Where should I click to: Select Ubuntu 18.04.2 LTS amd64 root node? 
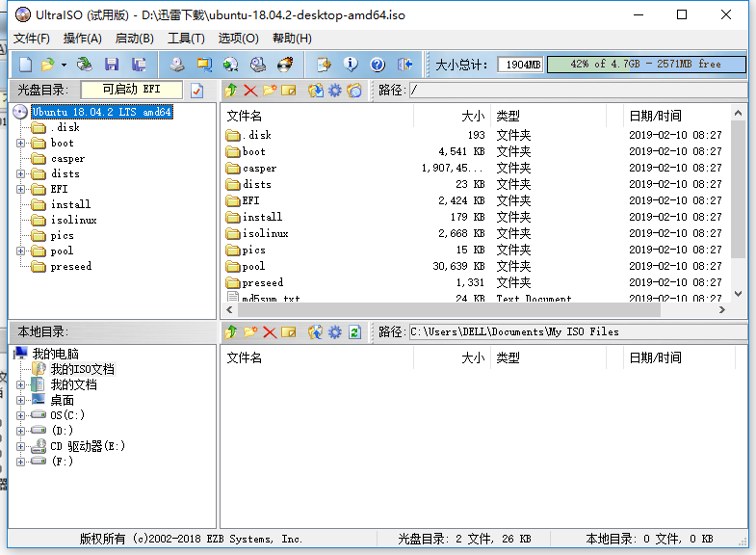[101, 112]
